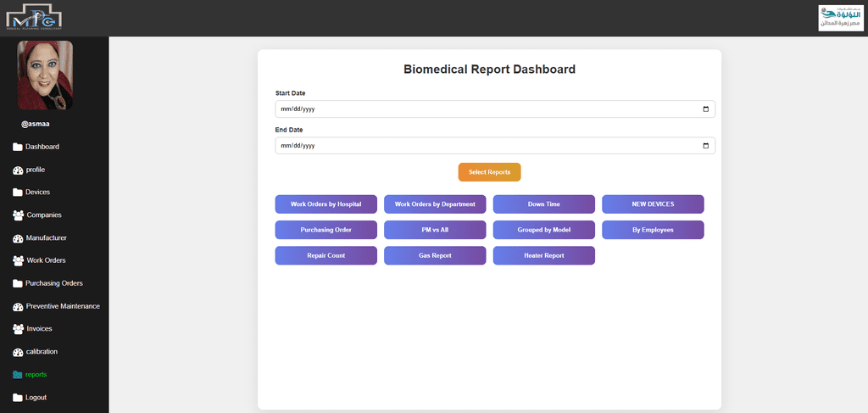Log out using sidebar Logout
This screenshot has width=868, height=413.
click(36, 398)
